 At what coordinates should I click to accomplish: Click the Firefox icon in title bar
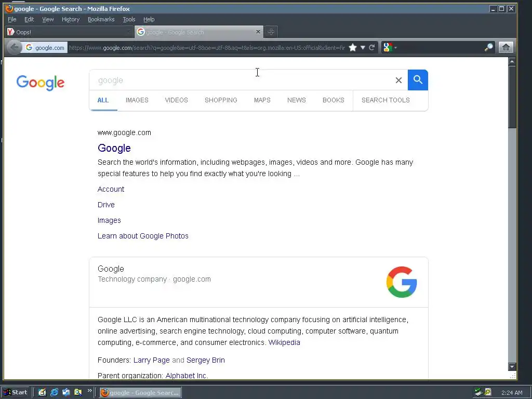tap(9, 8)
